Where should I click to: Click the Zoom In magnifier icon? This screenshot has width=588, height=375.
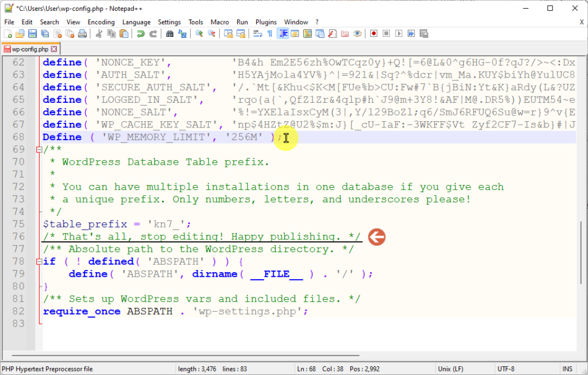199,34
